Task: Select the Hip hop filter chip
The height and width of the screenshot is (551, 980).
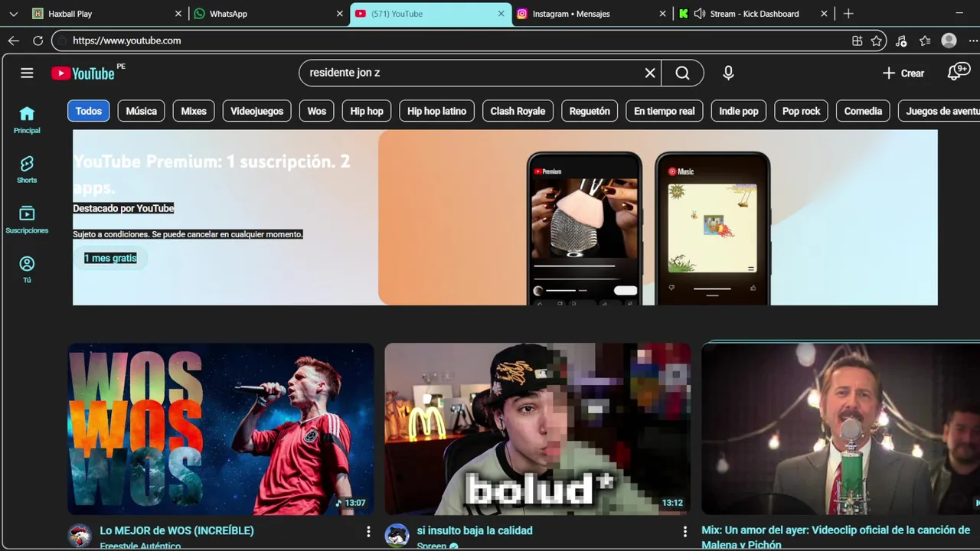Action: point(367,111)
